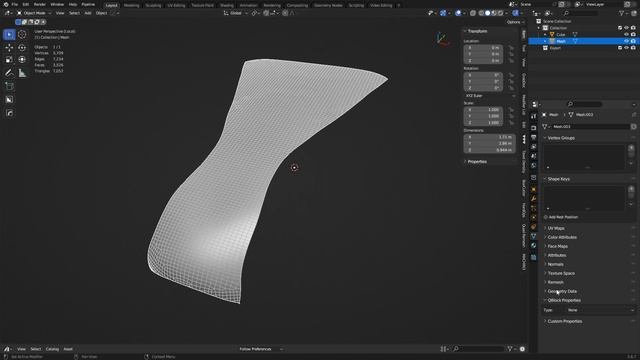The height and width of the screenshot is (360, 640).
Task: Toggle viewport gizmos button
Action: click(x=443, y=13)
